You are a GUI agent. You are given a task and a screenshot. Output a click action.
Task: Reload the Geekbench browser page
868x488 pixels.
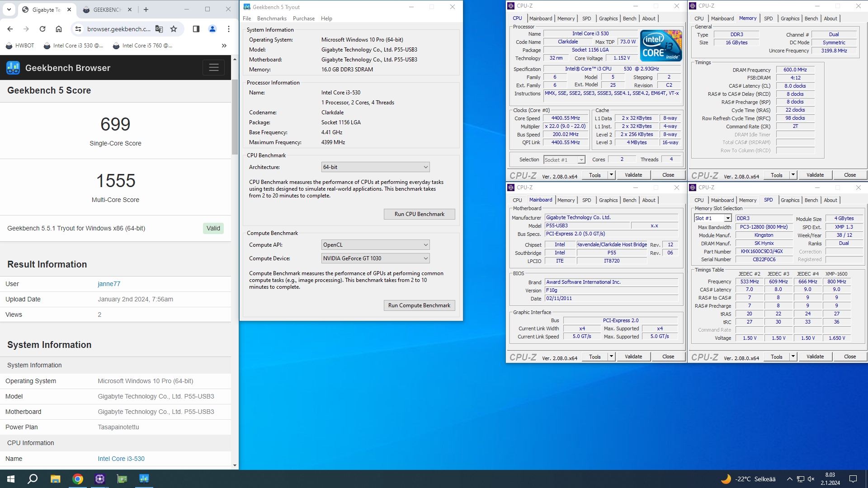(x=42, y=29)
